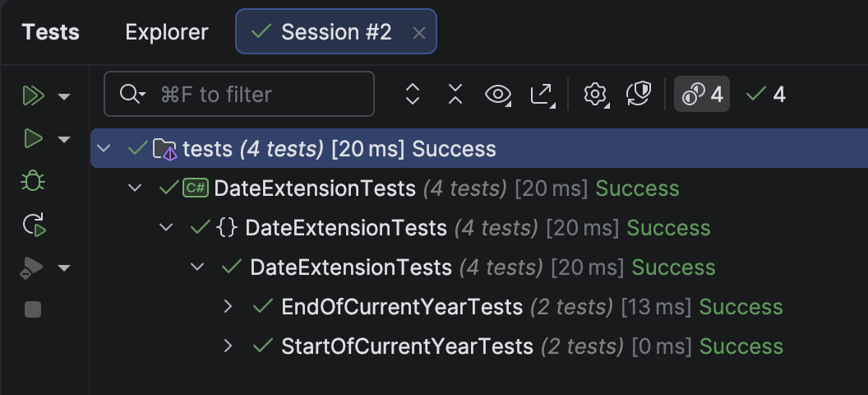Stop execution with the square stop icon
Viewport: 868px width, 395px height.
(33, 309)
